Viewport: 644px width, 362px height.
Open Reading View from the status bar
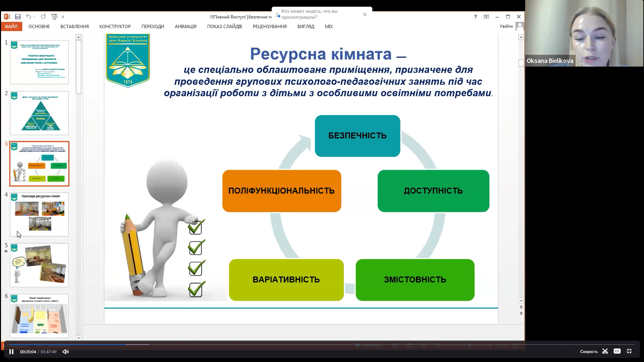pos(424,345)
